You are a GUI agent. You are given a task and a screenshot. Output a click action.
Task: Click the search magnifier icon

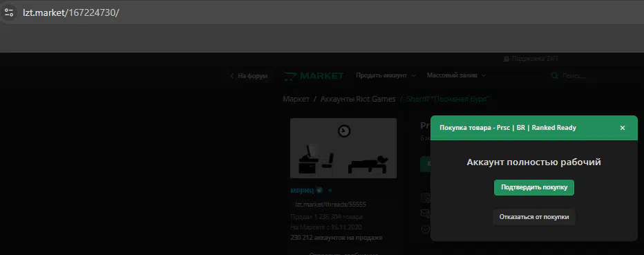click(554, 76)
